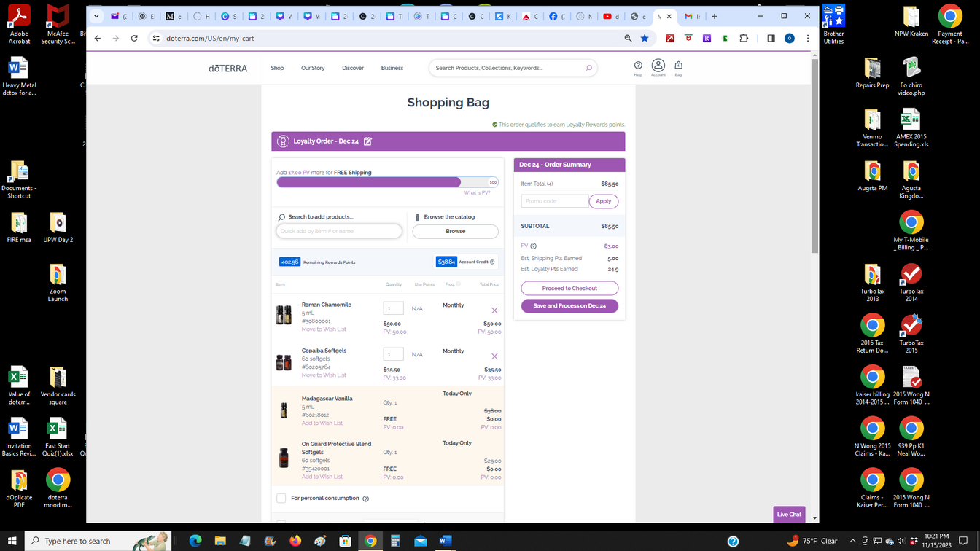Click the PV help icon in Order Summary
Viewport: 980px width, 551px height.
coord(533,246)
